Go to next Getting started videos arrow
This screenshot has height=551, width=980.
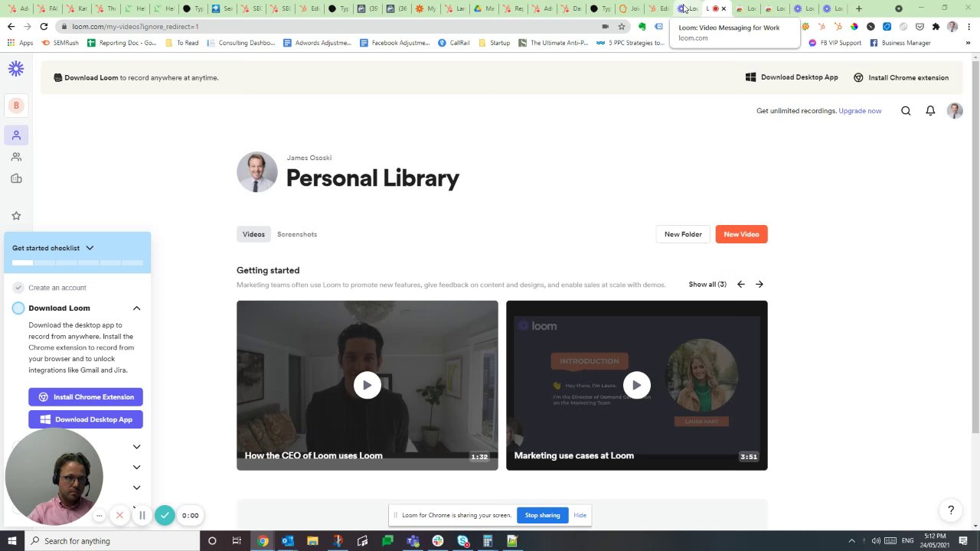tap(759, 284)
